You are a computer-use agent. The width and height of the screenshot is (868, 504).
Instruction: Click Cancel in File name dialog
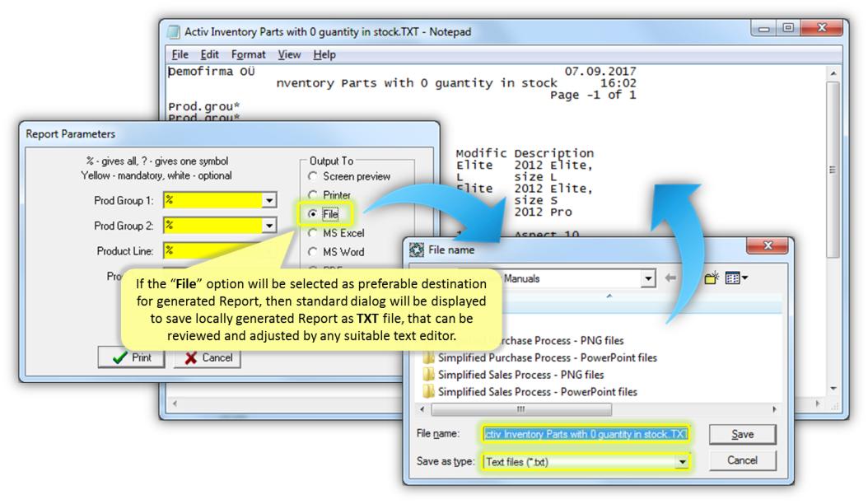pos(742,460)
